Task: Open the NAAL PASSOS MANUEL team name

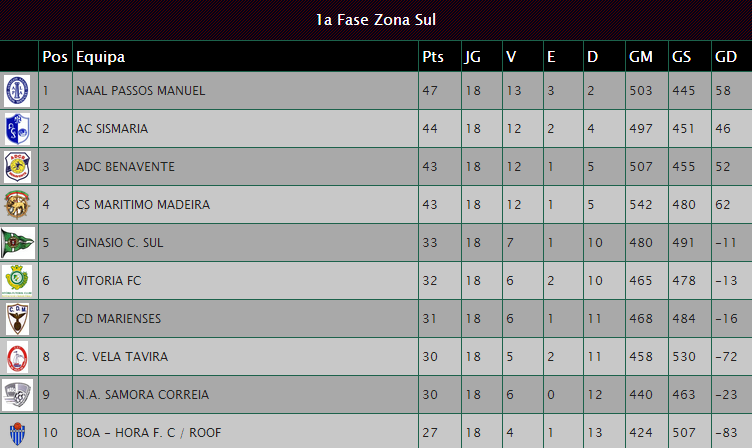Action: [x=141, y=91]
